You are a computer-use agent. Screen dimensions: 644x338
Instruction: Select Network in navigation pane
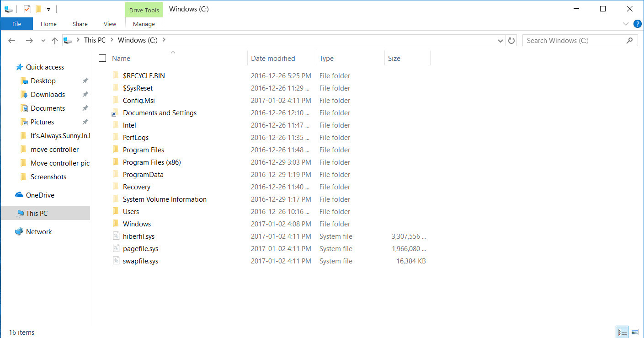(x=39, y=232)
